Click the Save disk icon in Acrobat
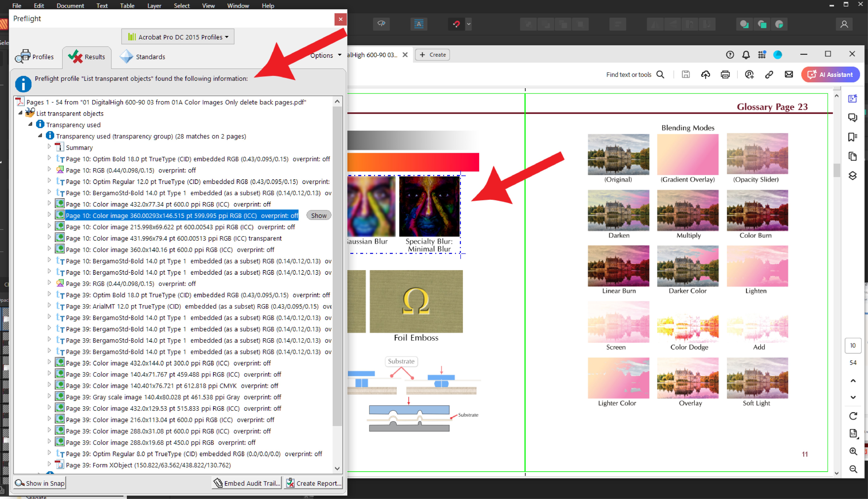This screenshot has width=868, height=499. (x=686, y=74)
